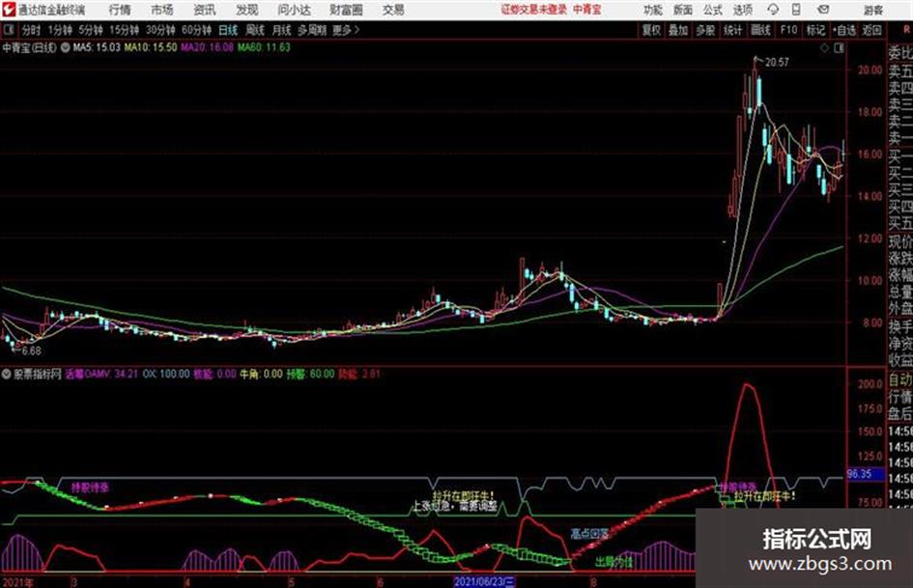The height and width of the screenshot is (588, 913).
Task: Switch to the 60分钟 period tab
Action: [x=197, y=30]
